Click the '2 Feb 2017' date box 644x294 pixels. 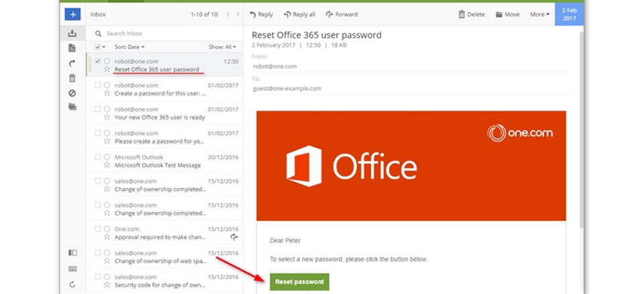point(570,14)
